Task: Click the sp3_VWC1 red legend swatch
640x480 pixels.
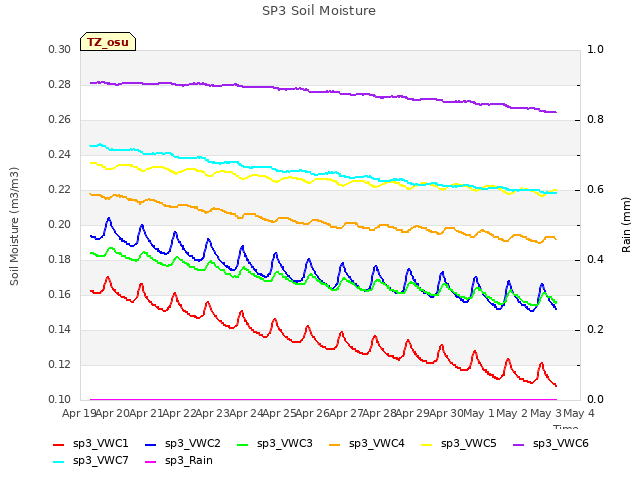Action: (59, 445)
